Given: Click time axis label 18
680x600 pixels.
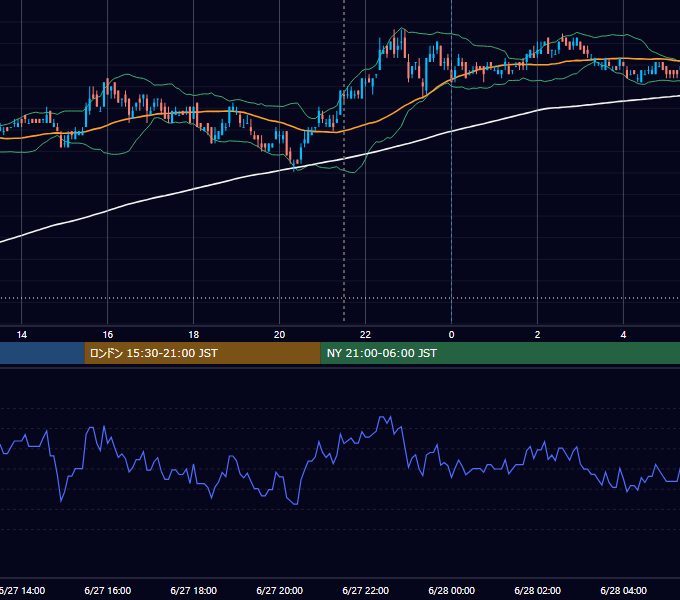Looking at the screenshot, I should coord(193,335).
